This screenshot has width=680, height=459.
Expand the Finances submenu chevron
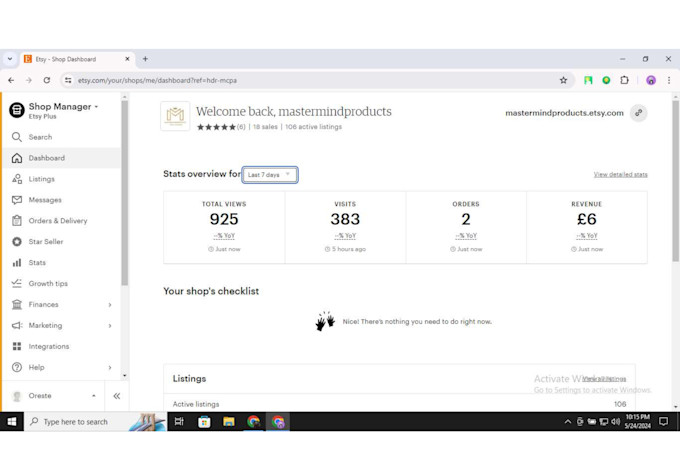coord(110,305)
